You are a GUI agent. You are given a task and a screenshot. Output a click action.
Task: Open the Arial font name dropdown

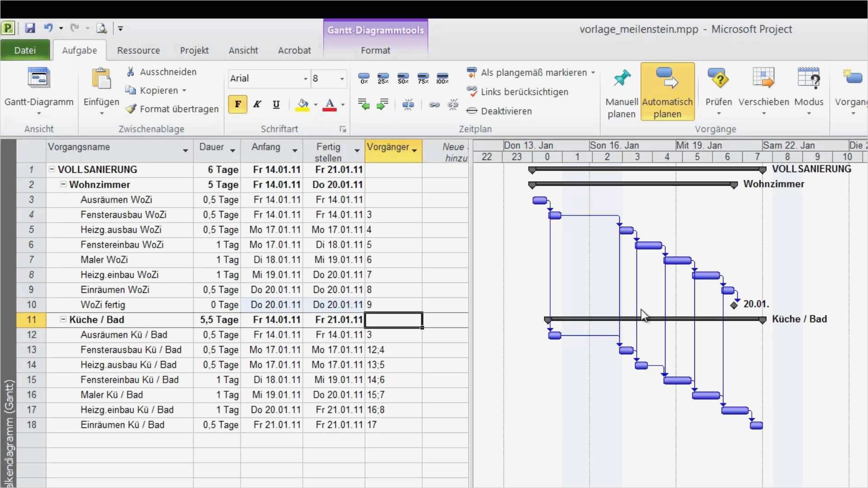pos(306,79)
